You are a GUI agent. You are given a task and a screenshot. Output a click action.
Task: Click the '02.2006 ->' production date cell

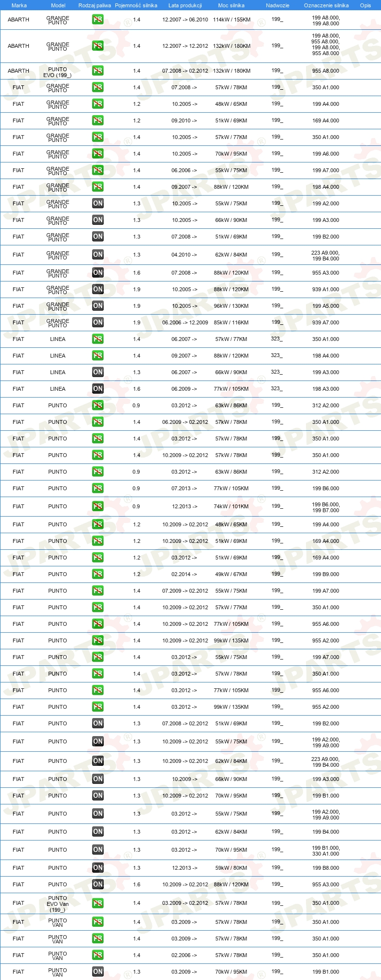pos(185,955)
